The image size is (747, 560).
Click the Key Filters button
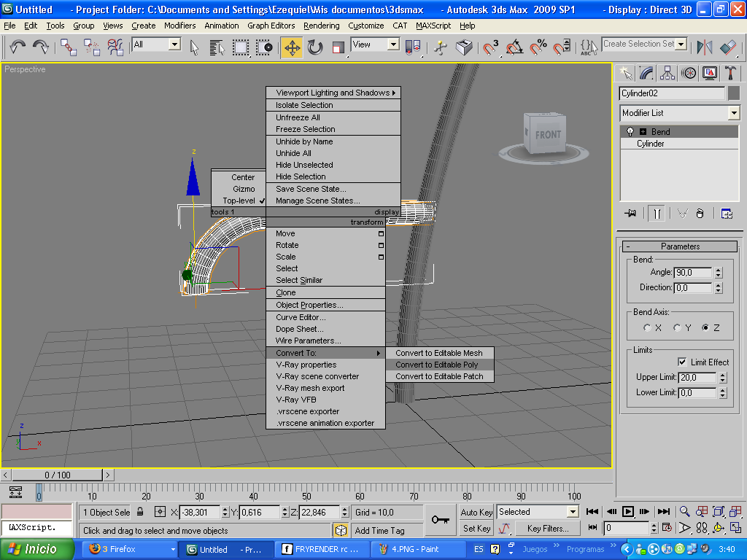click(548, 528)
